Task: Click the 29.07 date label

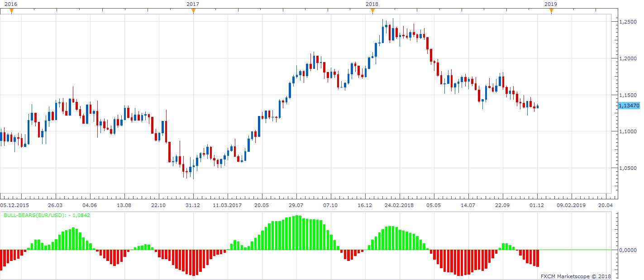Action: (x=296, y=205)
